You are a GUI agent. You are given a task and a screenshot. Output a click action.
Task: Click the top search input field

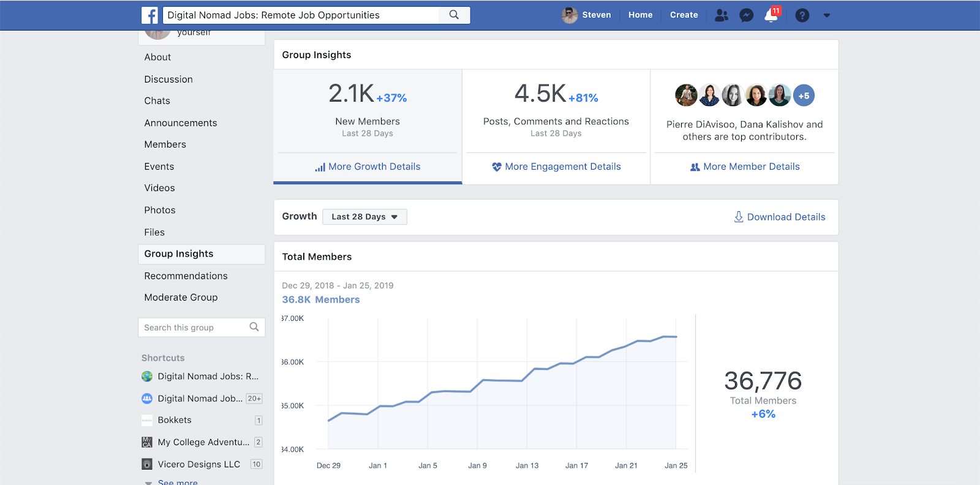[301, 15]
